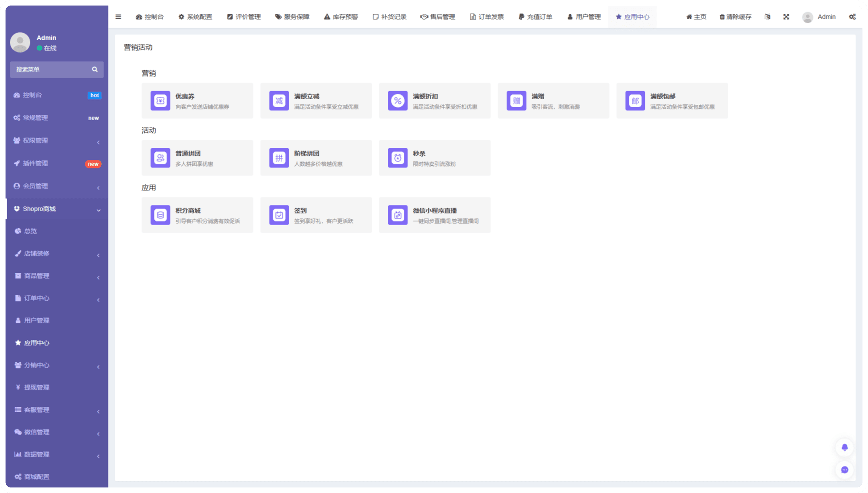Viewport: 868px width, 493px height.
Task: Click the language switch icon
Action: tap(768, 17)
